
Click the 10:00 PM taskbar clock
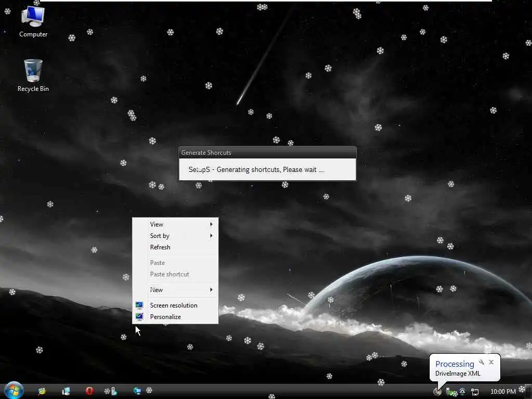point(503,392)
